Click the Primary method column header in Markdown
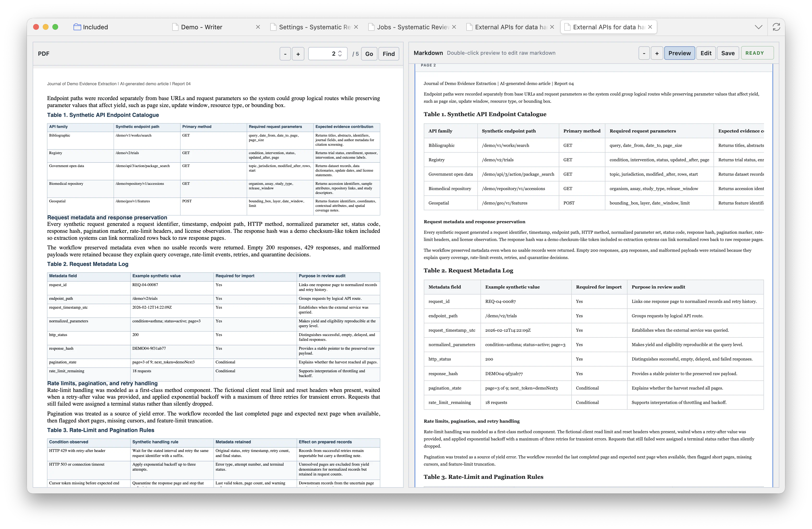Image resolution: width=812 pixels, height=529 pixels. coord(582,131)
